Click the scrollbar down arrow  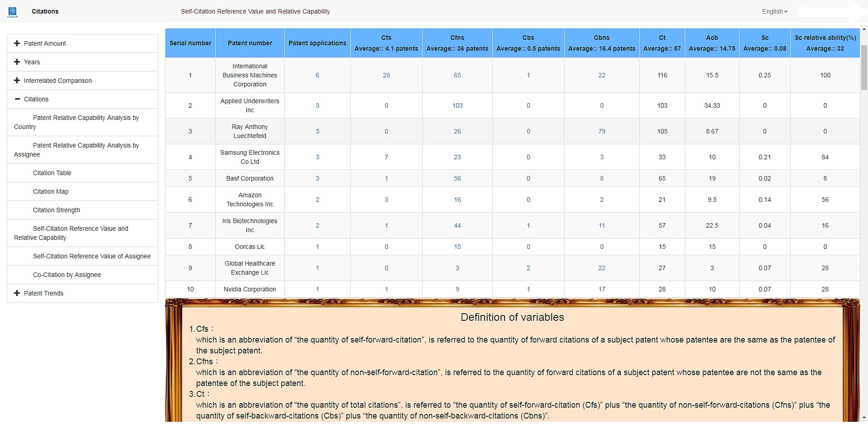864,418
